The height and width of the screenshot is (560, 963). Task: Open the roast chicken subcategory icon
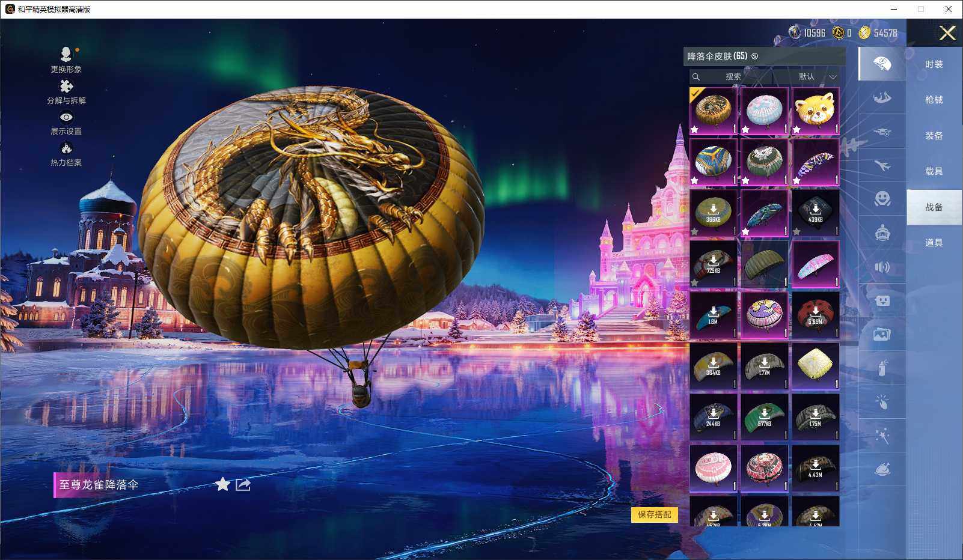pyautogui.click(x=882, y=469)
